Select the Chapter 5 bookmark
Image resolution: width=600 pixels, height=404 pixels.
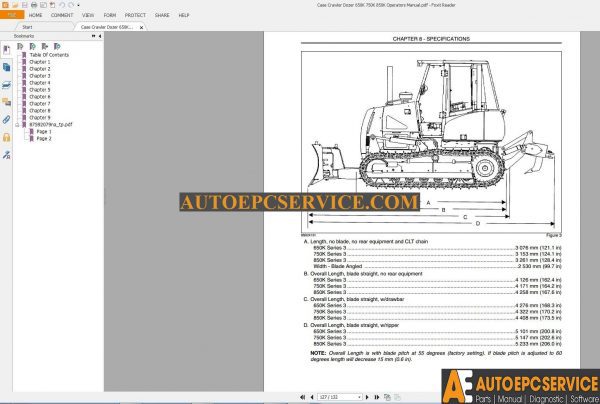tap(40, 90)
